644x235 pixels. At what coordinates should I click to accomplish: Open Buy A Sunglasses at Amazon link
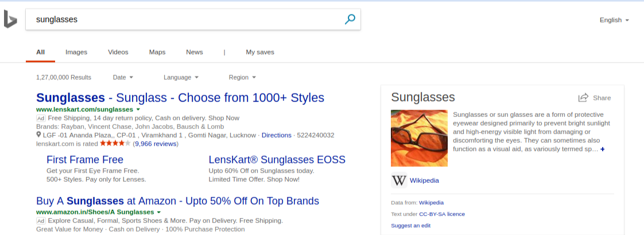[177, 201]
